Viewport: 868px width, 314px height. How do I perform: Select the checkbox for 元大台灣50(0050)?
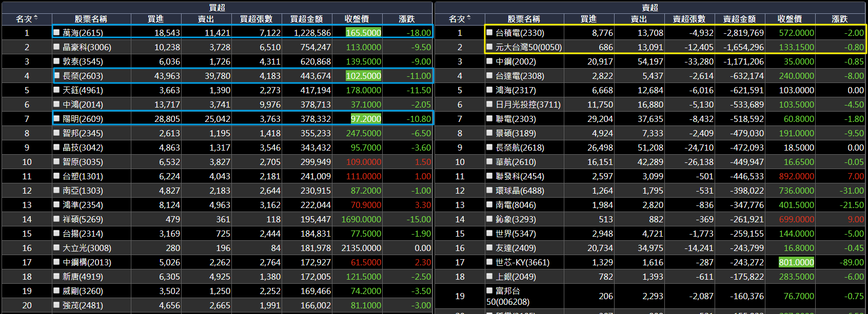pyautogui.click(x=490, y=47)
